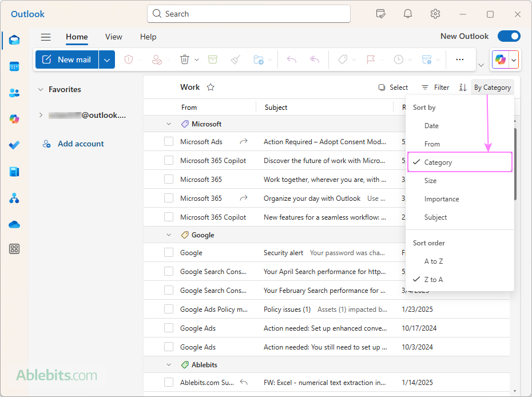The height and width of the screenshot is (397, 532).
Task: Click the Sweep broom icon
Action: [x=236, y=59]
